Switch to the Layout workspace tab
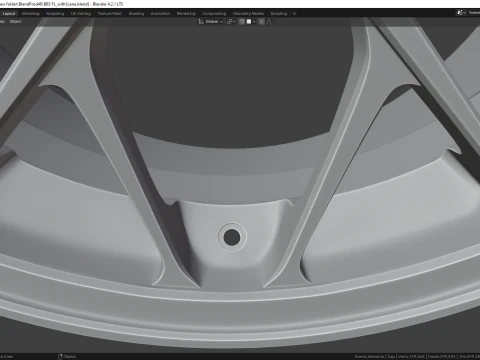 (x=9, y=14)
